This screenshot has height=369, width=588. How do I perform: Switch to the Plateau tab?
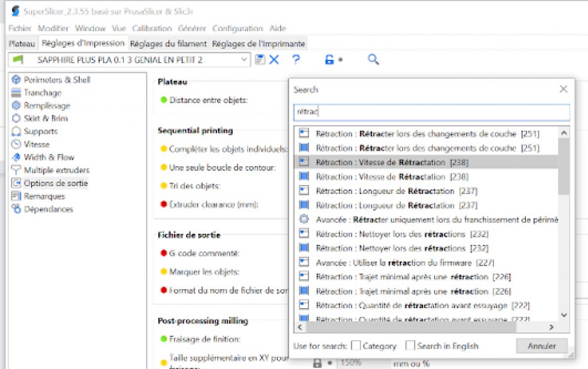pyautogui.click(x=22, y=44)
